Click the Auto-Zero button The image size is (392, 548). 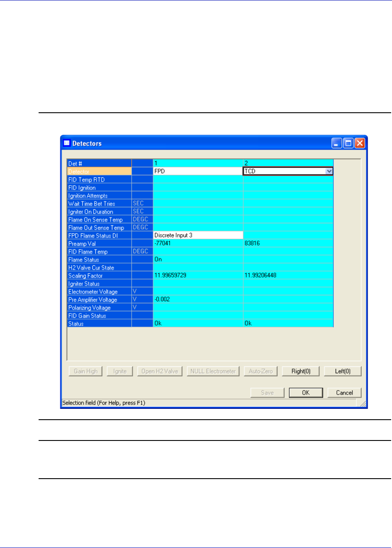[x=261, y=371]
